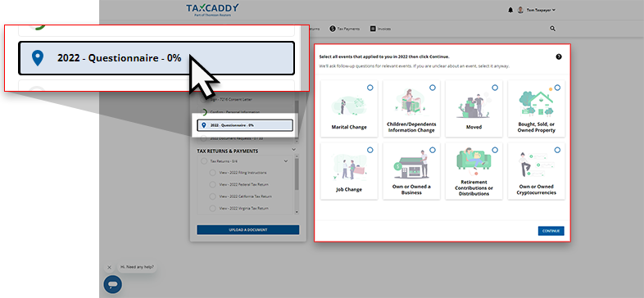Open the Tax Payments tab

(x=345, y=29)
